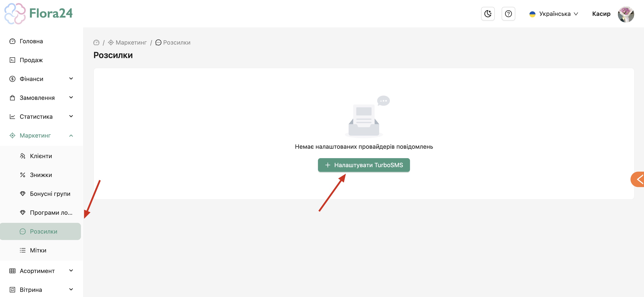Click the Маркетинг target icon in sidebar

coord(12,135)
